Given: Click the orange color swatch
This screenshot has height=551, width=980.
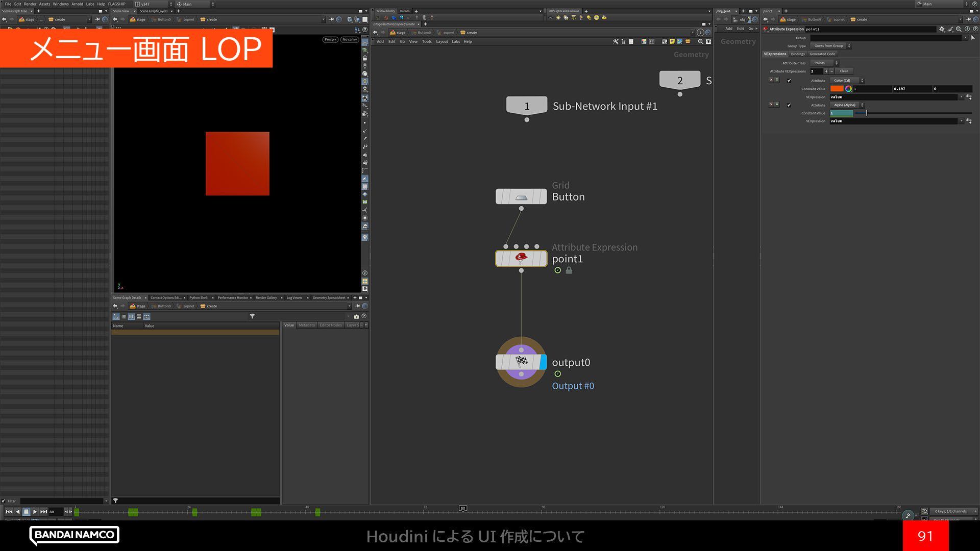Looking at the screenshot, I should (837, 89).
